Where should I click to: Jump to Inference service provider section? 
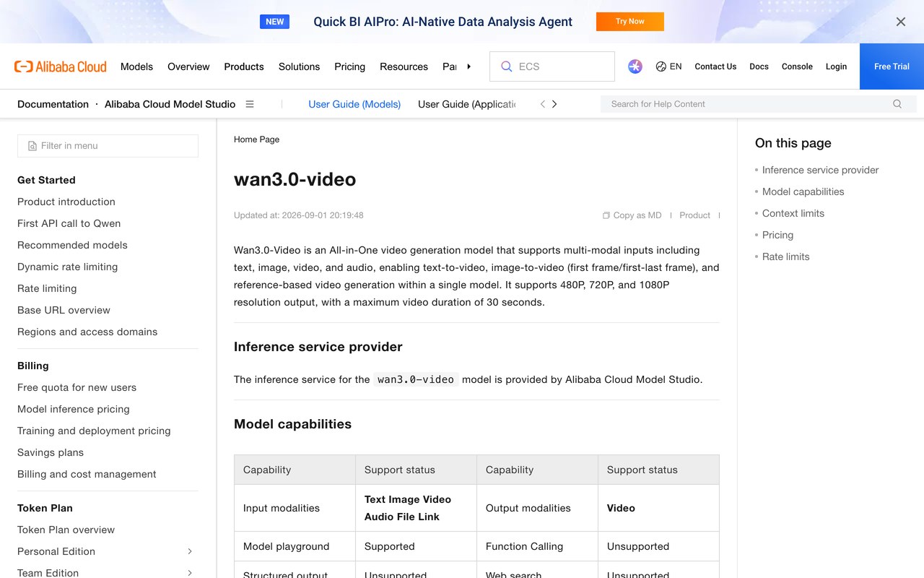[820, 170]
